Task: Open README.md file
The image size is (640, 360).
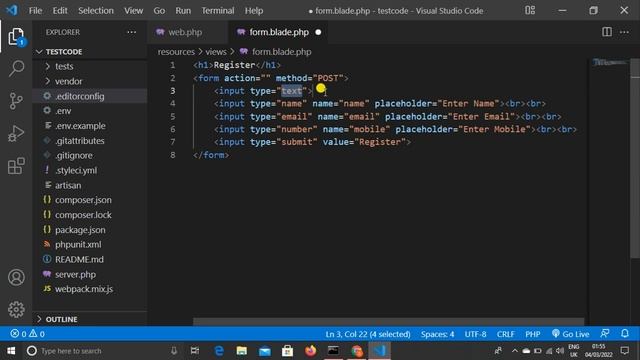Action: point(90,259)
